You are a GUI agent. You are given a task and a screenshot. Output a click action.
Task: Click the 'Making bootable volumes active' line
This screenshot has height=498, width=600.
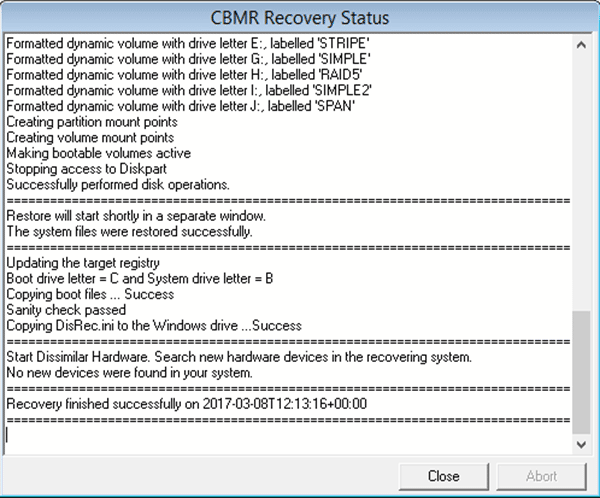[x=99, y=153]
